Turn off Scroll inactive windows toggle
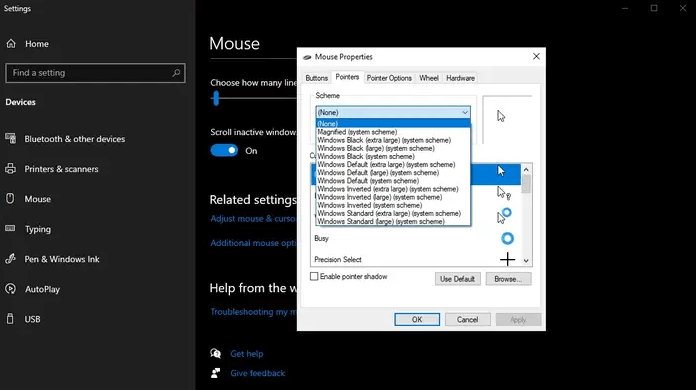The height and width of the screenshot is (390, 696). point(224,150)
